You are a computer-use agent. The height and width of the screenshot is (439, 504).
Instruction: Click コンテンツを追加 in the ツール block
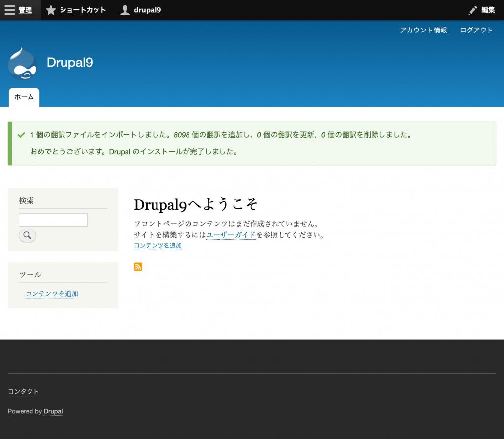[52, 294]
